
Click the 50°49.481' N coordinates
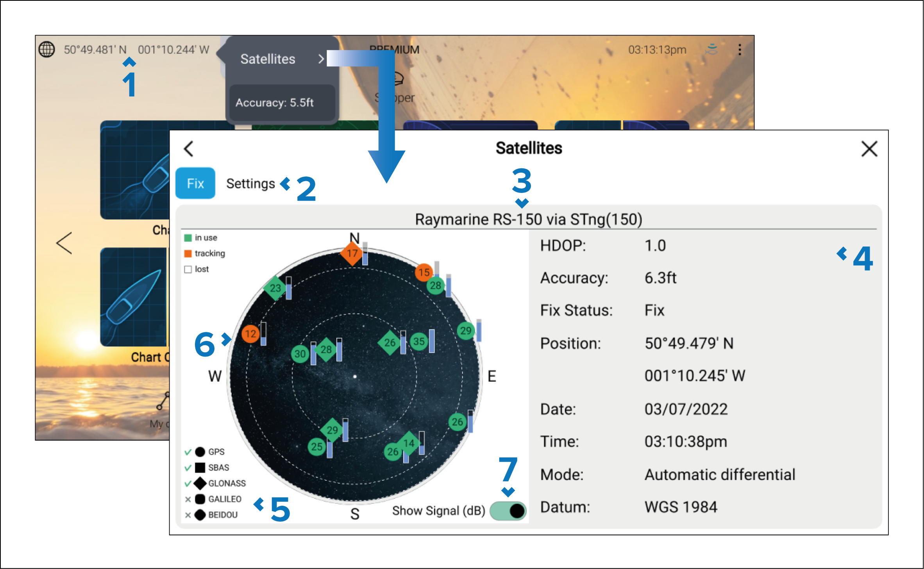[x=95, y=50]
